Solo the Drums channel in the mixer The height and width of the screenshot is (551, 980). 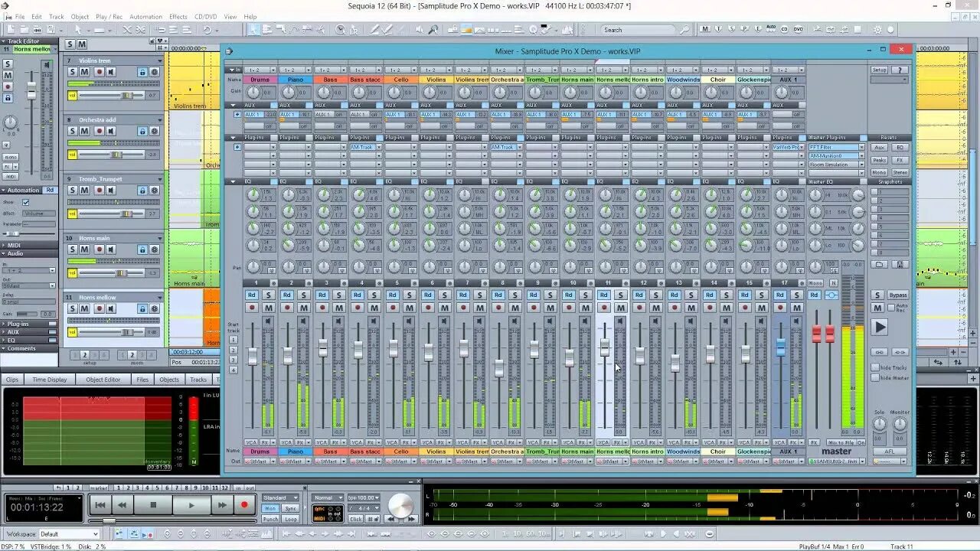[269, 295]
